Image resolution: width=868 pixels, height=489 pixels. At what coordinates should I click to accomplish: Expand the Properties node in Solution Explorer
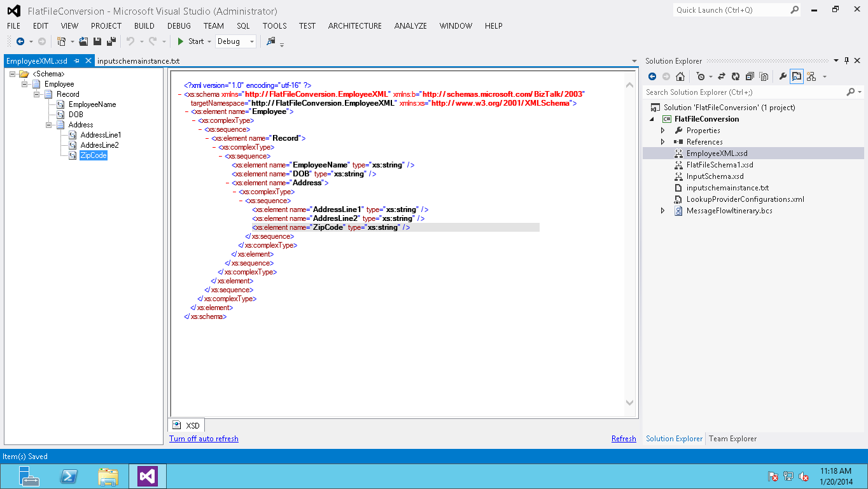pyautogui.click(x=662, y=131)
